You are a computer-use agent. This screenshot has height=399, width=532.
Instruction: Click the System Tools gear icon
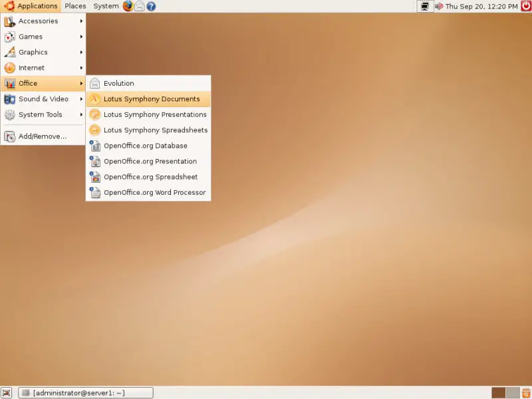click(x=10, y=114)
